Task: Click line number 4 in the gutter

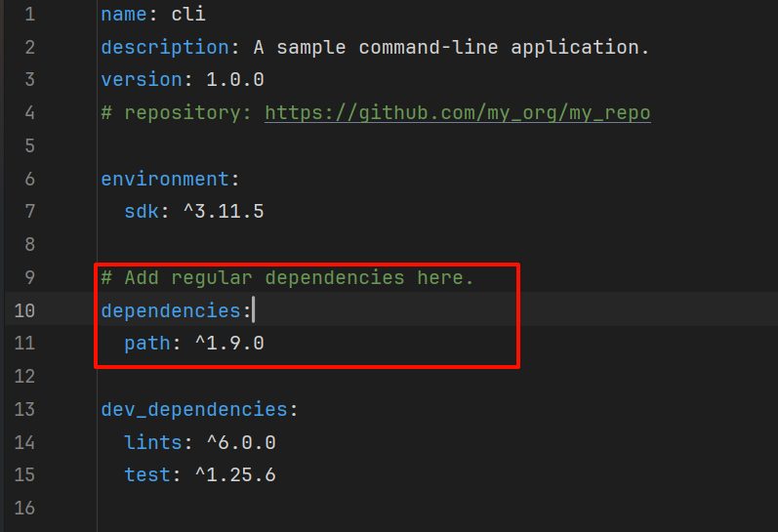Action: point(29,113)
